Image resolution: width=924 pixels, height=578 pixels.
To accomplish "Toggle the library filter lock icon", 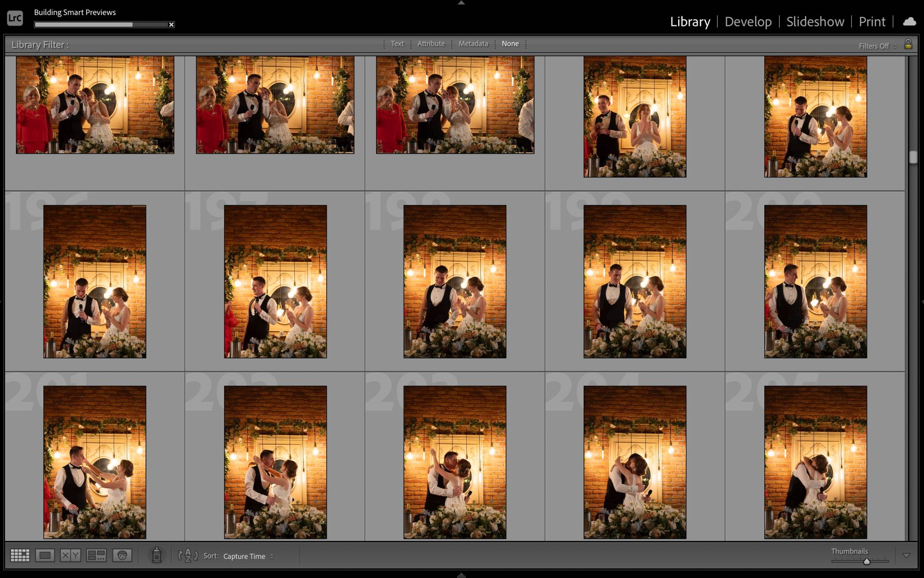I will point(908,44).
